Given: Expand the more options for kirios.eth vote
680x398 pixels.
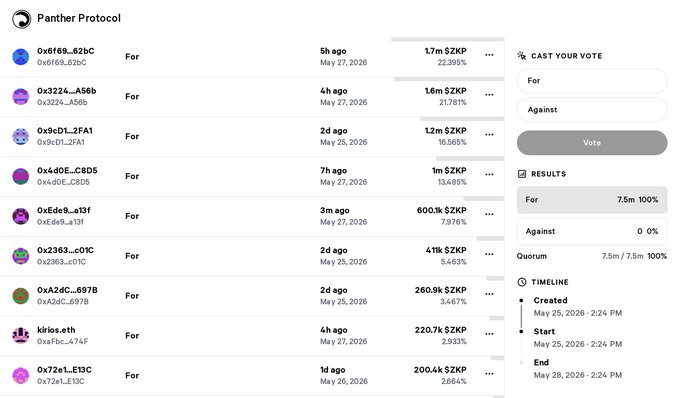Looking at the screenshot, I should 489,334.
